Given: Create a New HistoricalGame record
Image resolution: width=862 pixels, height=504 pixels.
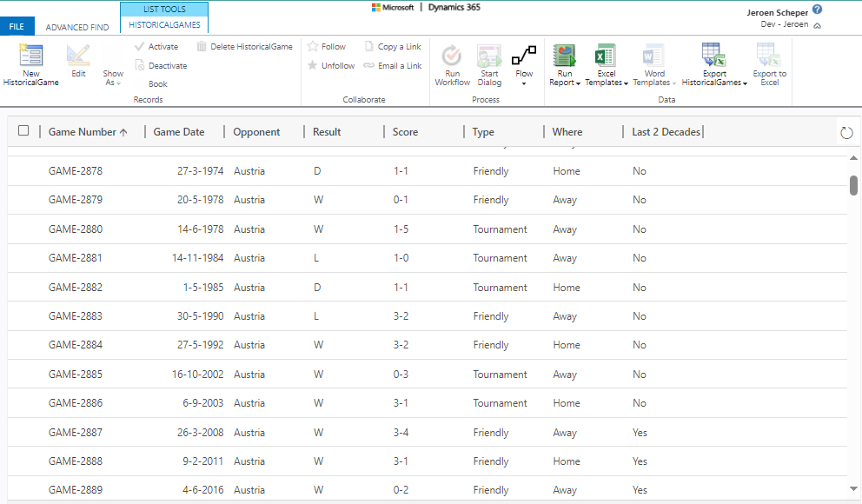Looking at the screenshot, I should (30, 65).
